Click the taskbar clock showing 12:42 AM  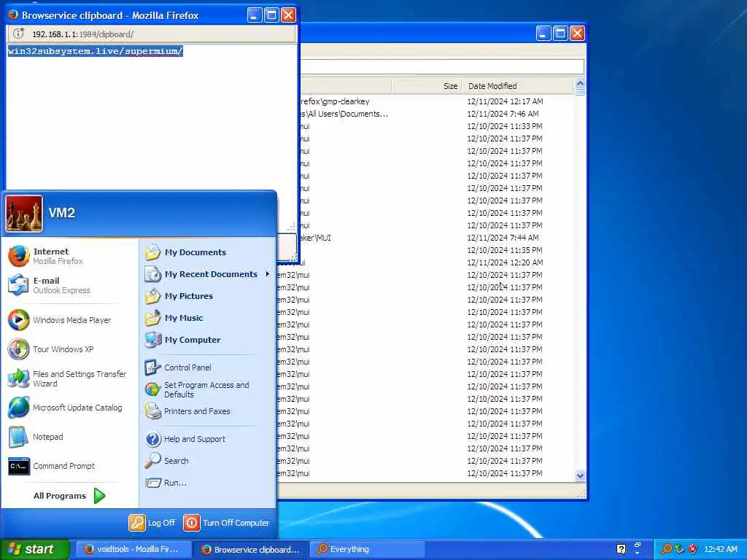coord(721,550)
